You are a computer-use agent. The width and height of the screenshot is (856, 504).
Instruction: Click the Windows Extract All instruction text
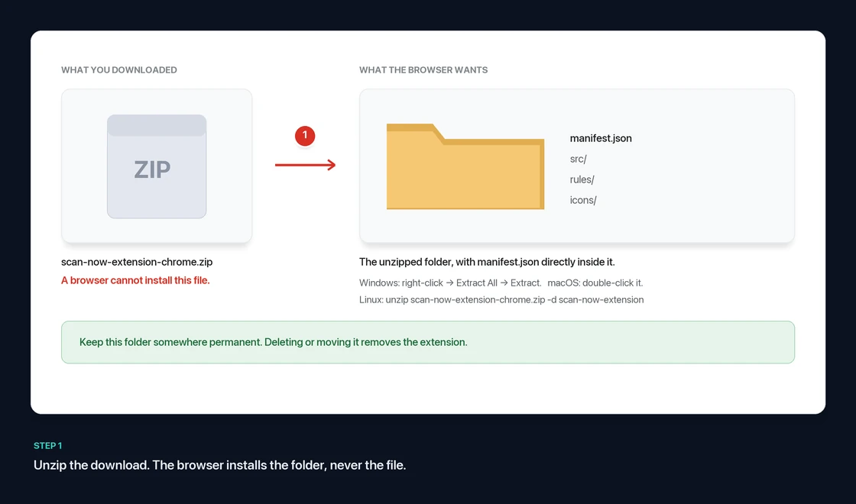point(450,283)
